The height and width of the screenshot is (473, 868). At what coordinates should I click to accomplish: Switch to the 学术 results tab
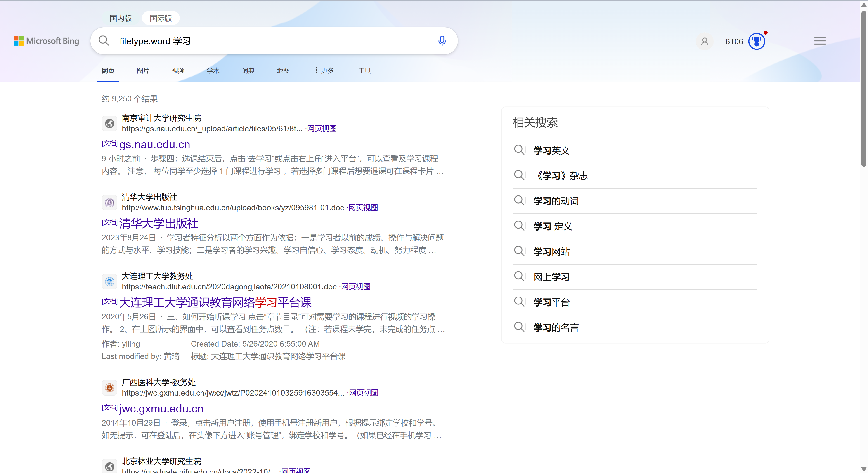pos(213,70)
